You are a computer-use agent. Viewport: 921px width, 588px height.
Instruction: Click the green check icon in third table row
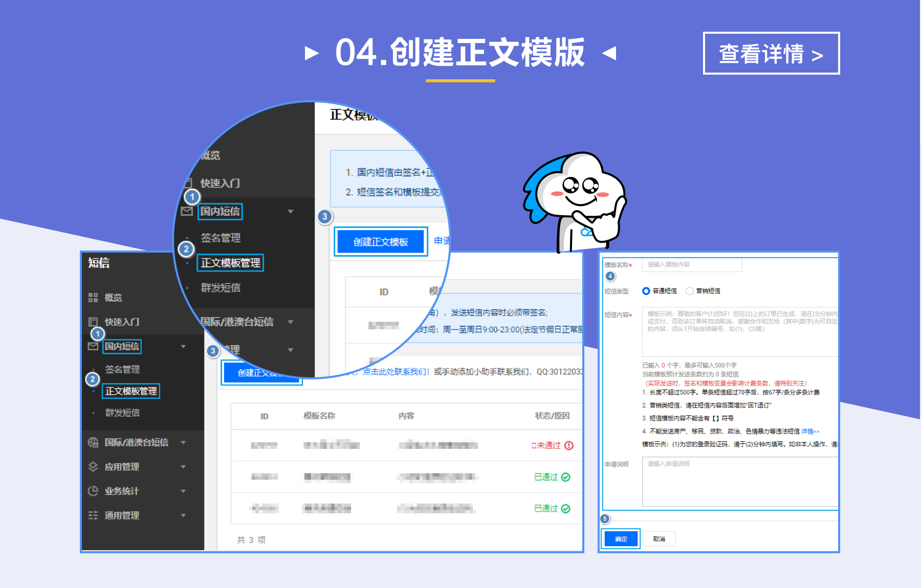pos(566,509)
